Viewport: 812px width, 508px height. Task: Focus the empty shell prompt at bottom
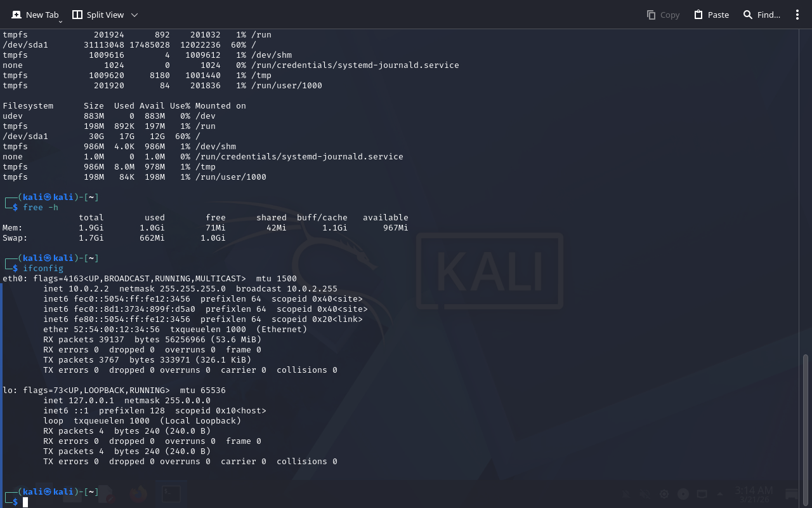pyautogui.click(x=26, y=502)
